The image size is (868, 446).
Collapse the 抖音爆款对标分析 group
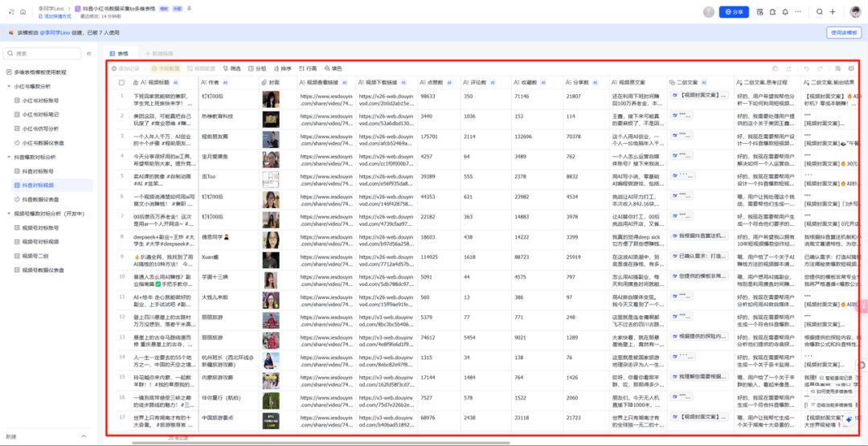tap(9, 157)
